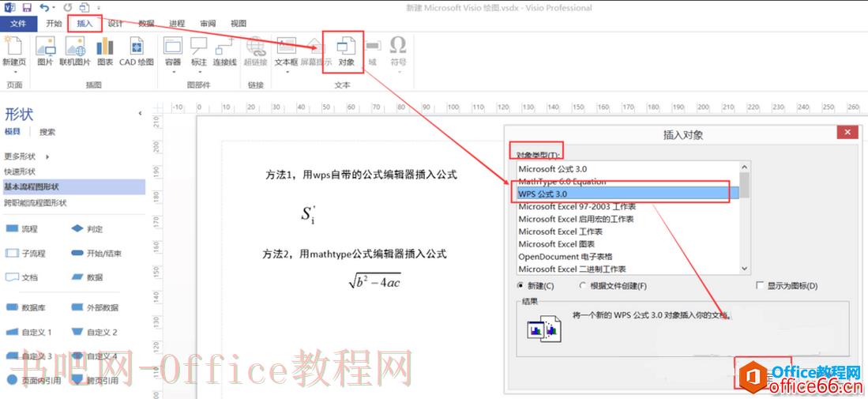Image resolution: width=868 pixels, height=399 pixels.
Task: Click the 域 field icon
Action: coord(373,47)
